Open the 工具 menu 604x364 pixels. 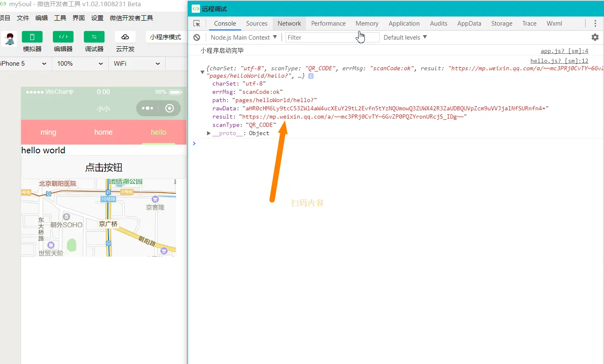60,18
